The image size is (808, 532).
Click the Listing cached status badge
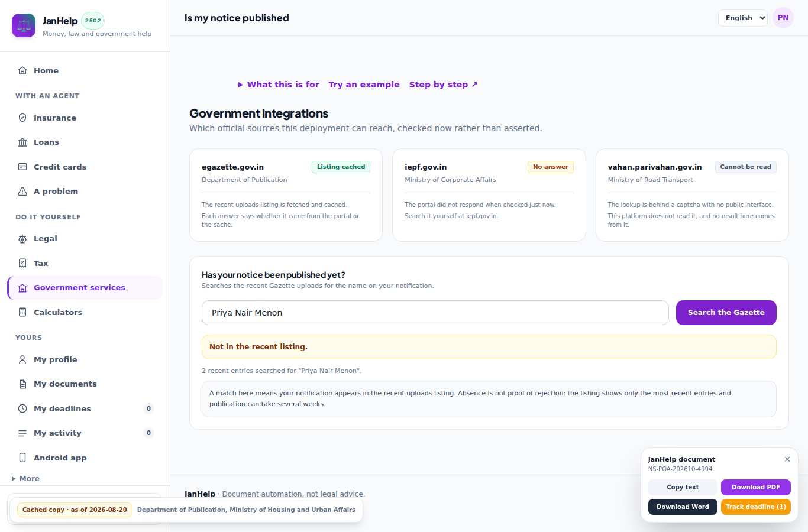tap(341, 167)
